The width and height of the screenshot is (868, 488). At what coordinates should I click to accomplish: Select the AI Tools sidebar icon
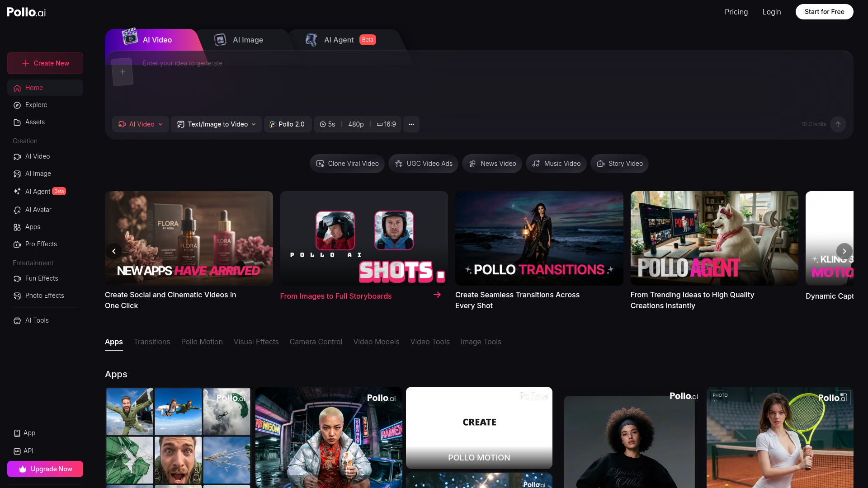coord(17,320)
